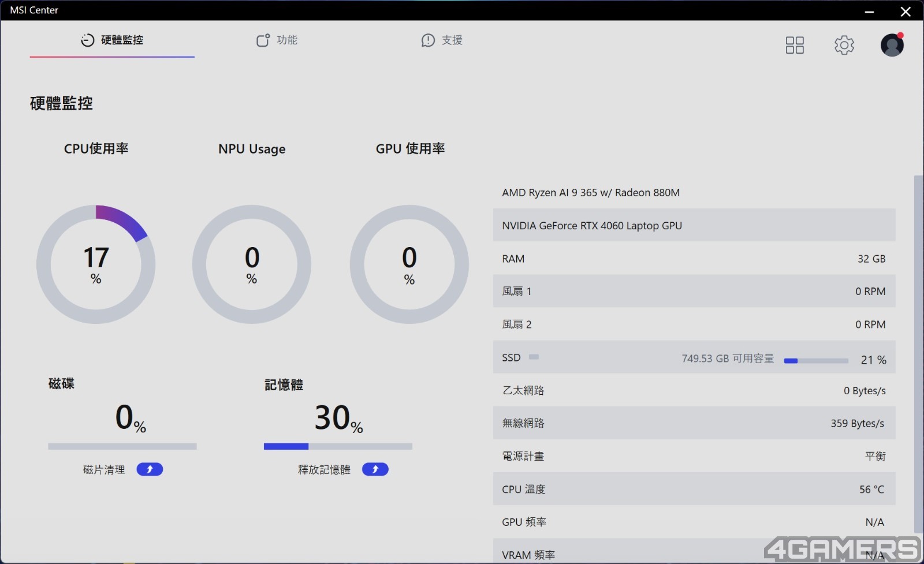
Task: Click the 56 °C temperature value
Action: [x=872, y=490]
